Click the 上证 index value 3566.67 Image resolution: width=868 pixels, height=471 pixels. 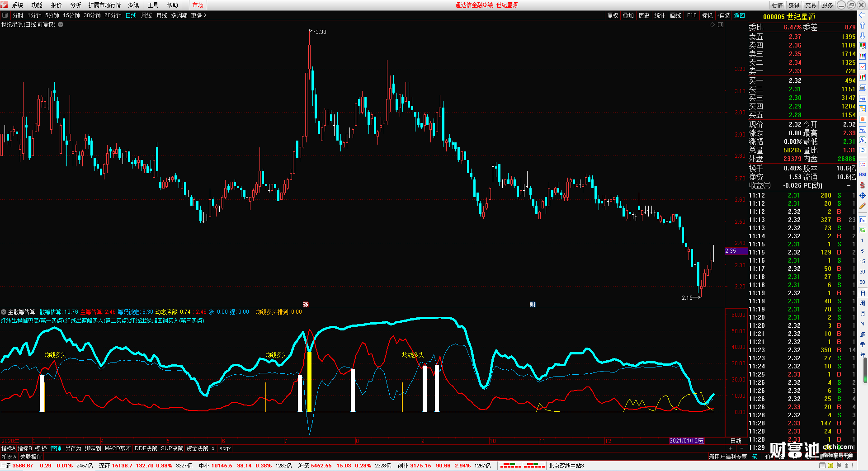pyautogui.click(x=23, y=466)
